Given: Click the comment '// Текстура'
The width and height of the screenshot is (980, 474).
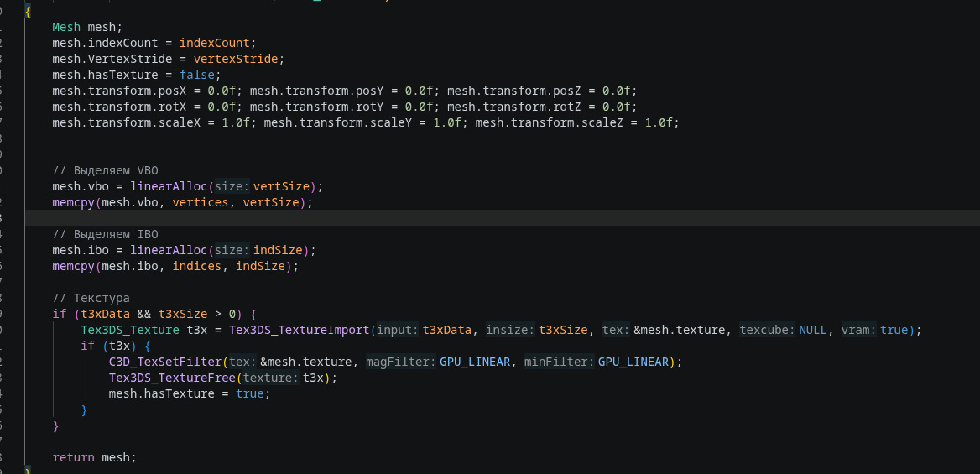Looking at the screenshot, I should (x=91, y=298).
